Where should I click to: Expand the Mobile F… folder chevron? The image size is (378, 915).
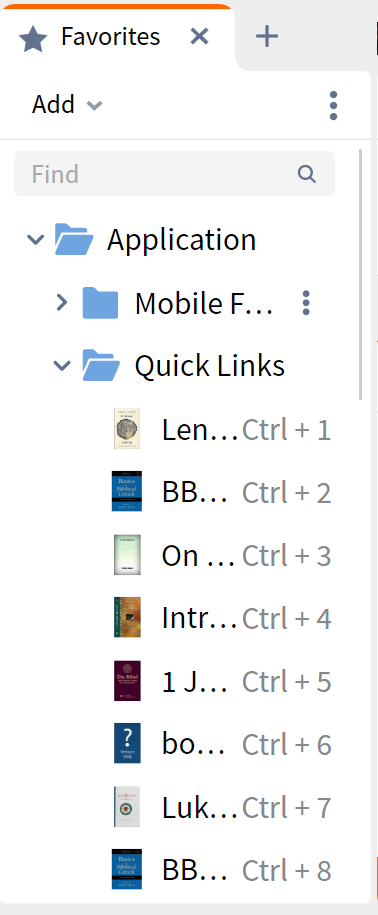tap(62, 302)
